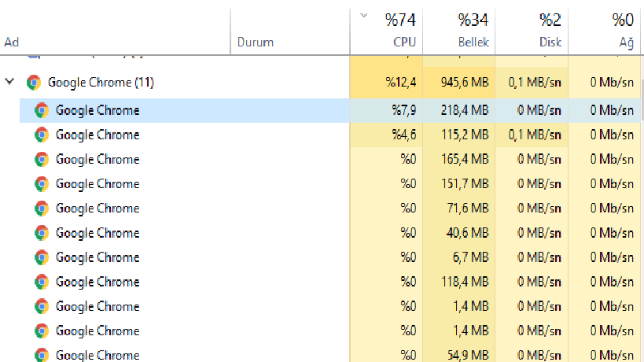Collapse the Google Chrome (11) process group
Viewport: 644px width, 362px height.
coord(9,82)
